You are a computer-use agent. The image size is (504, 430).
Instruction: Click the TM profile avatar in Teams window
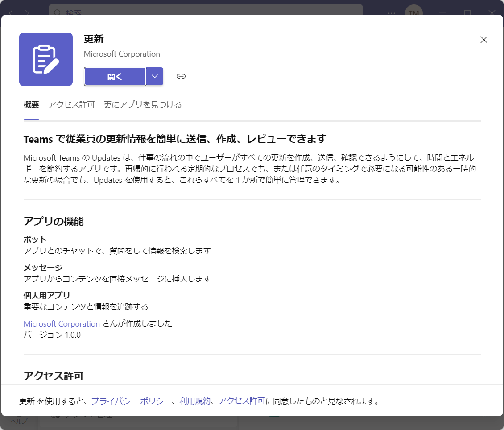pyautogui.click(x=413, y=10)
